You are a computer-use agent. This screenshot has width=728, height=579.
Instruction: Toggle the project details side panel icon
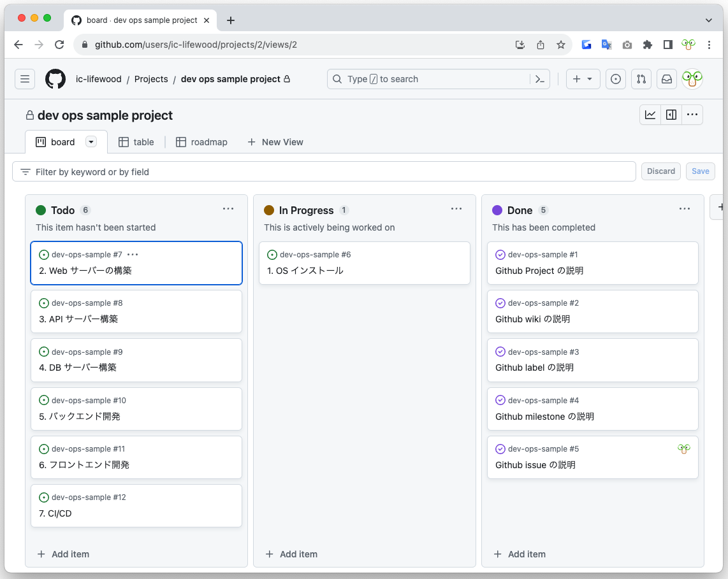[x=671, y=115]
